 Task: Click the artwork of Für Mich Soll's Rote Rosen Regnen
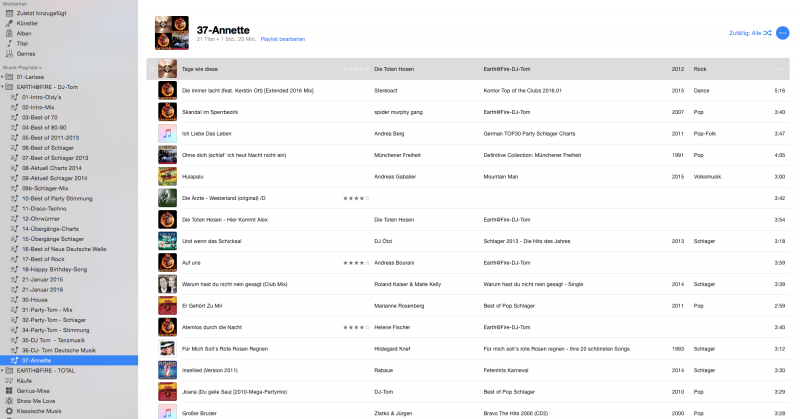(x=167, y=349)
